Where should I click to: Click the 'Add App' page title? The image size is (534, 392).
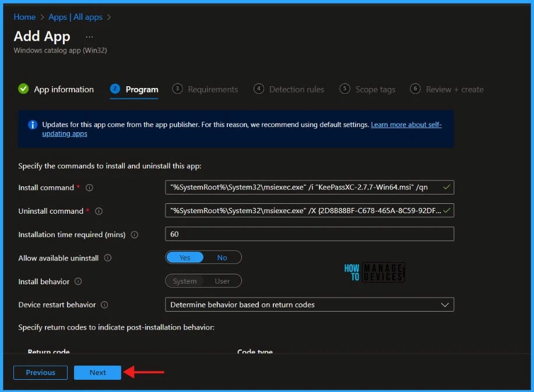(x=42, y=37)
